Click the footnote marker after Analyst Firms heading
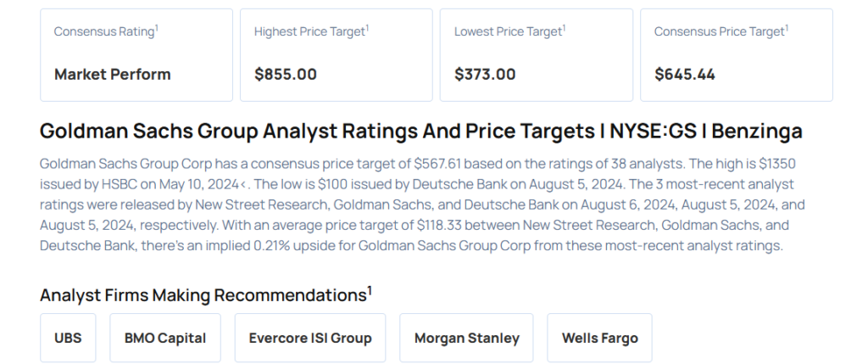This screenshot has height=364, width=868. click(370, 290)
